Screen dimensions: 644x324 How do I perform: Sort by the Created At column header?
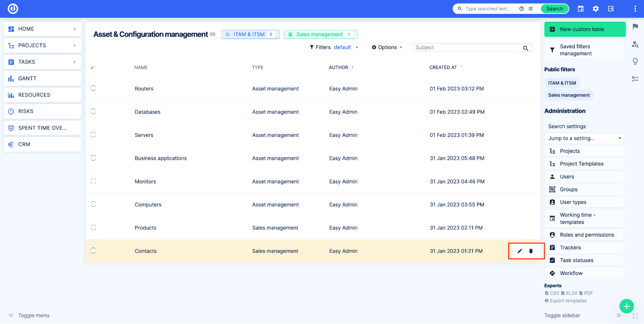pyautogui.click(x=443, y=68)
